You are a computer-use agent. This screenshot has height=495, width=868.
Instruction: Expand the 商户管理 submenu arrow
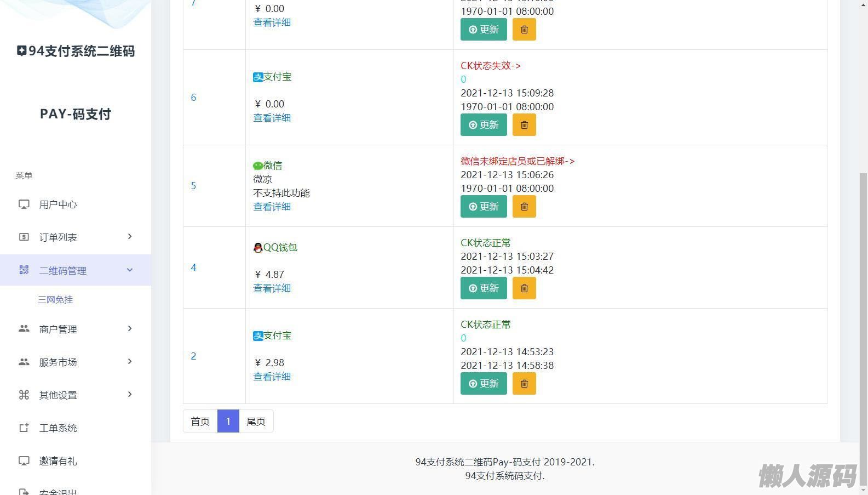(130, 329)
